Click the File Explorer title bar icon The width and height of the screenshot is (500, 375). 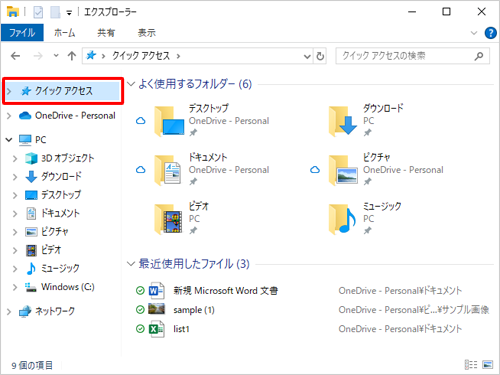click(x=13, y=12)
